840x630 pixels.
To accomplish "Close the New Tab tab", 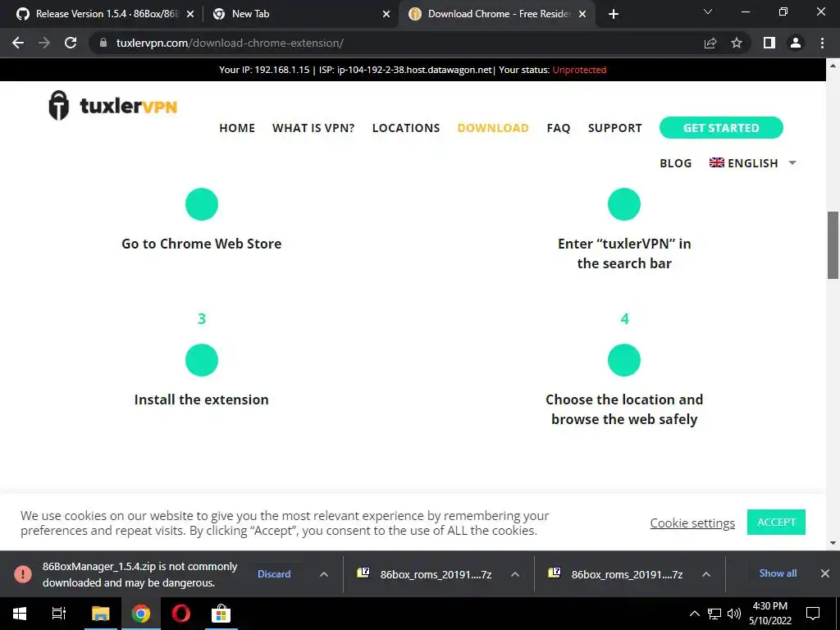I will click(x=386, y=15).
